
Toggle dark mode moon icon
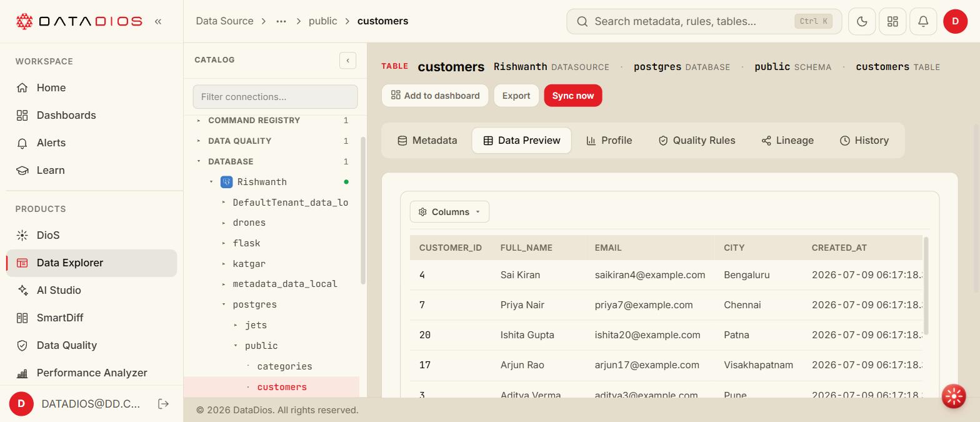[x=862, y=21]
